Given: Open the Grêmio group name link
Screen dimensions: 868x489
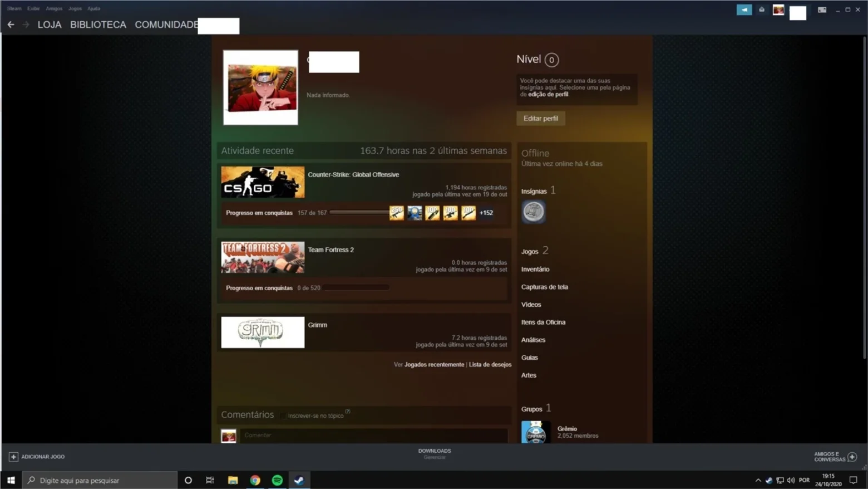Looking at the screenshot, I should [x=567, y=429].
